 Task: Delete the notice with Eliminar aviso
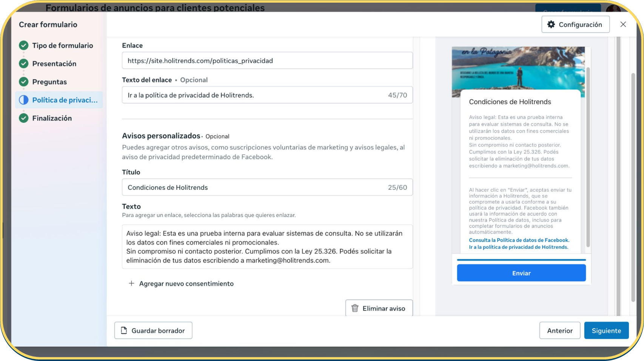tap(379, 308)
